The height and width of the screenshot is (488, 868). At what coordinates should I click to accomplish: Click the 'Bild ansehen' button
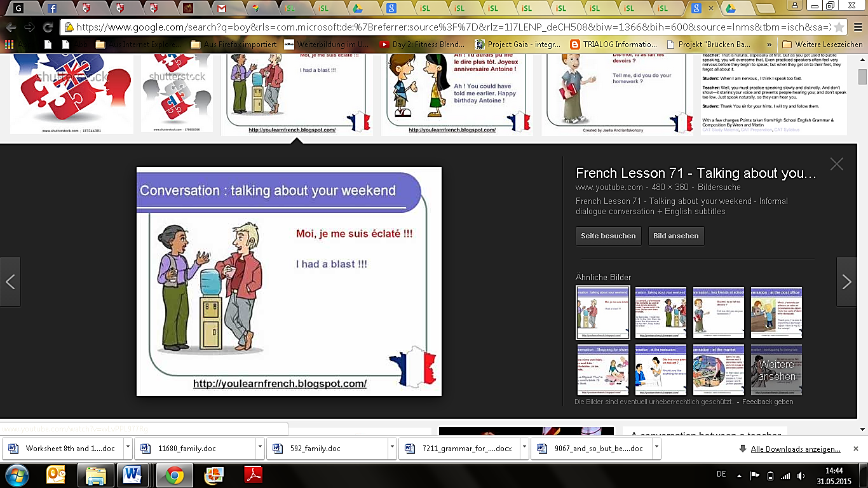[676, 236]
